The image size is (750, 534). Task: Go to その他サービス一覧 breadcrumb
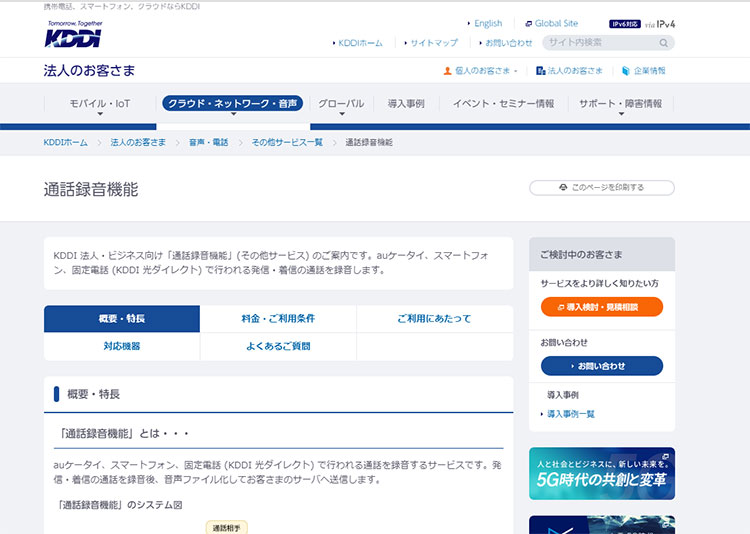(287, 143)
